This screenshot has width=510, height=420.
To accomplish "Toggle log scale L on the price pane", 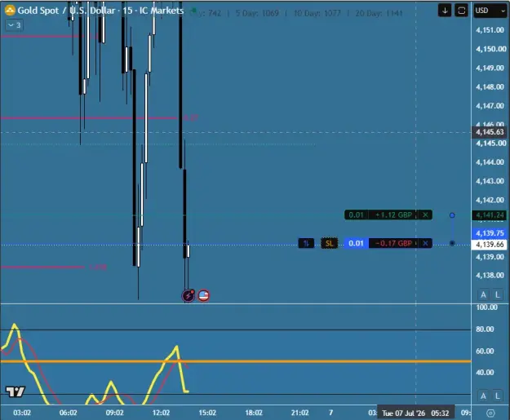I will coord(497,294).
